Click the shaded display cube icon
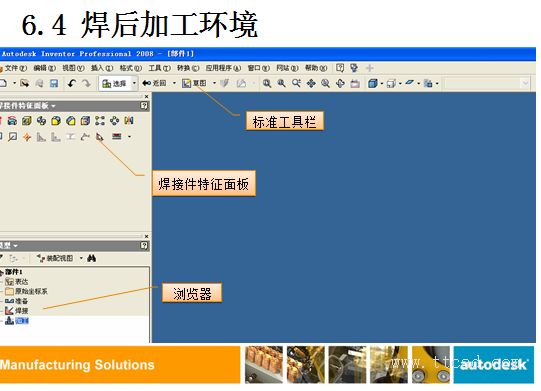Image resolution: width=541 pixels, height=391 pixels. 373,83
